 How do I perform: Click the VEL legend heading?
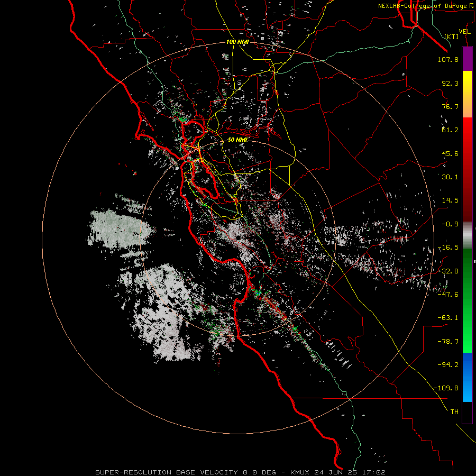464,32
